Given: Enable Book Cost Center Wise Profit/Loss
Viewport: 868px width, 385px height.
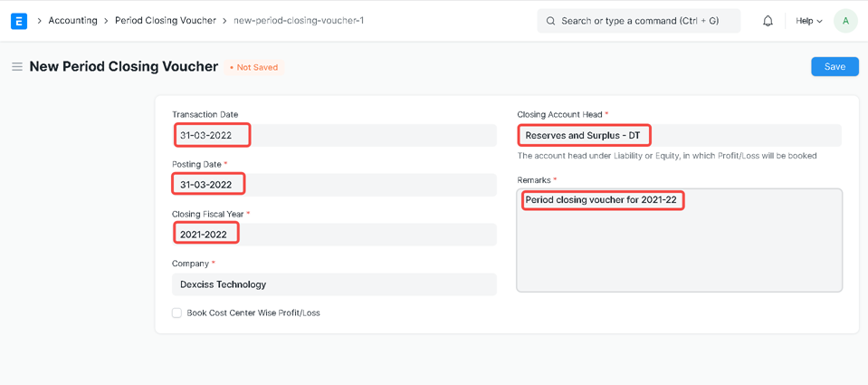Looking at the screenshot, I should click(x=177, y=313).
